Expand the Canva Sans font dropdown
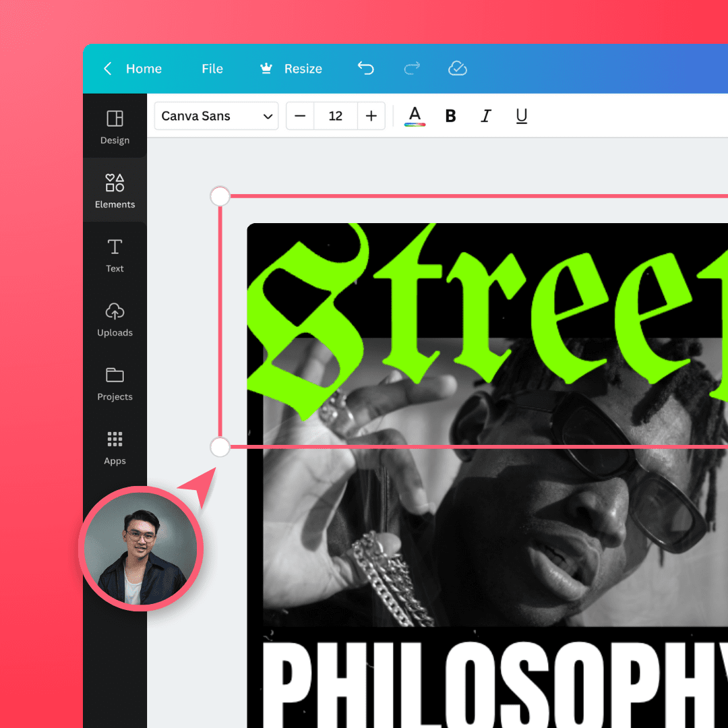Screen dimensions: 728x728 (216, 116)
